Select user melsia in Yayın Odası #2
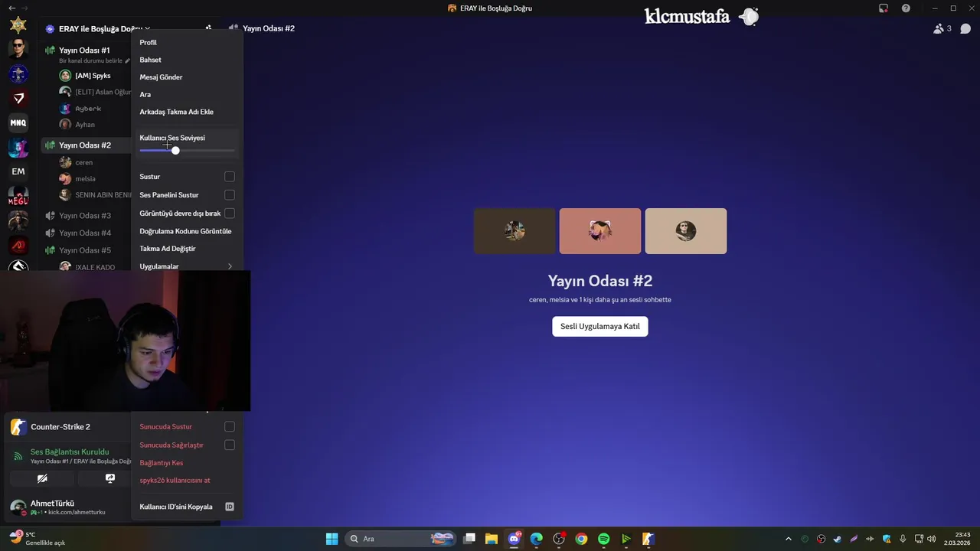Image resolution: width=980 pixels, height=551 pixels. click(x=86, y=179)
